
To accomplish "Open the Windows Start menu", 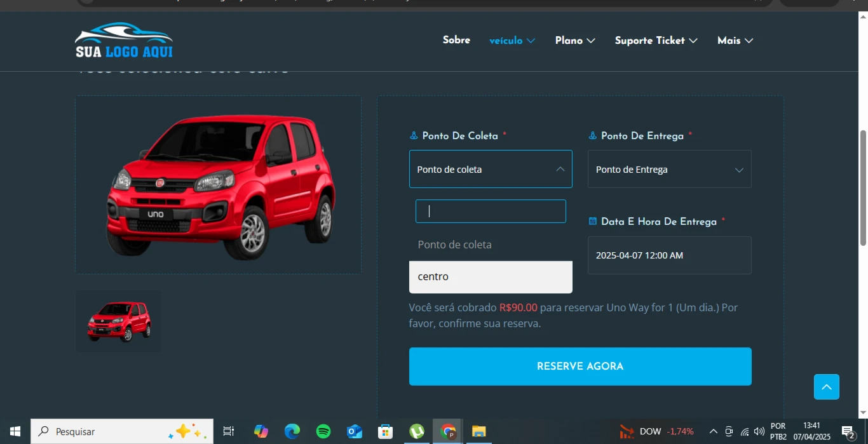I will (15, 431).
